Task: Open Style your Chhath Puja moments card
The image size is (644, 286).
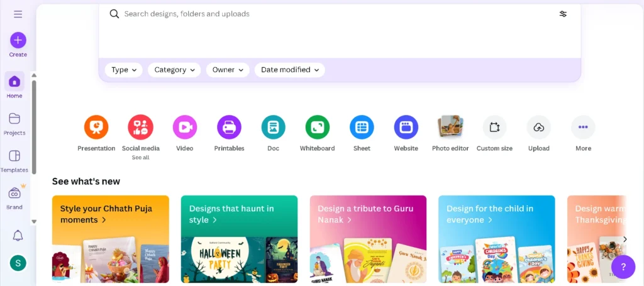Action: 111,239
